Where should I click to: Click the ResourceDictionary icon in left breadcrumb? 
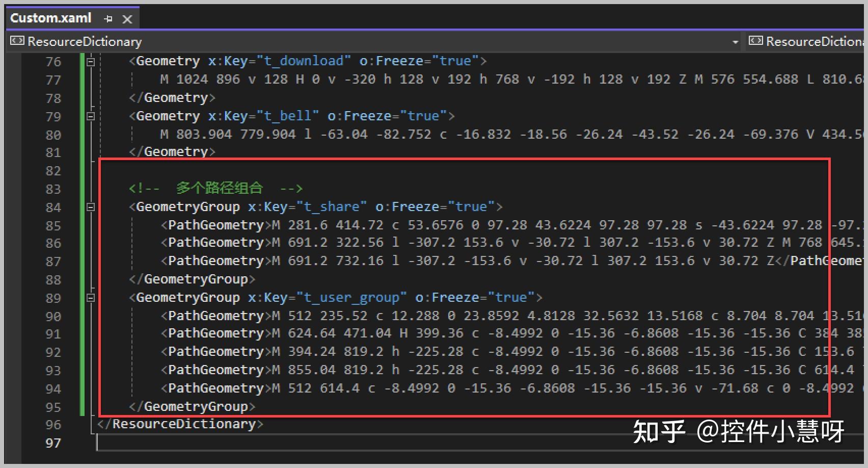tap(17, 41)
